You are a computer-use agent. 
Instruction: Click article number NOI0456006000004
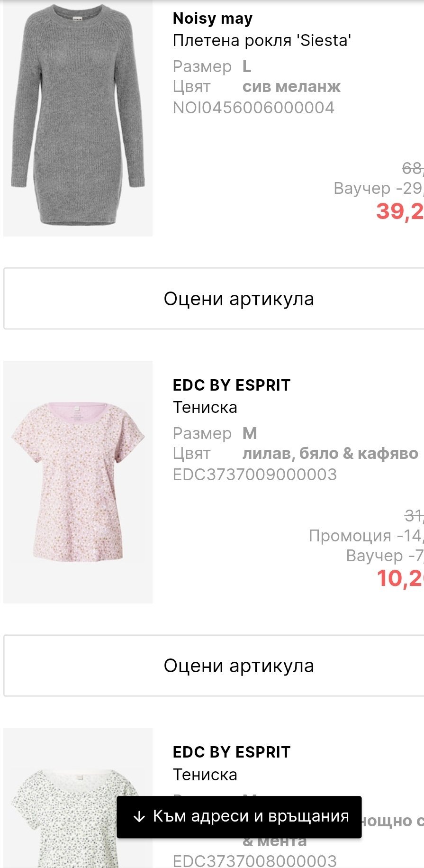(253, 108)
